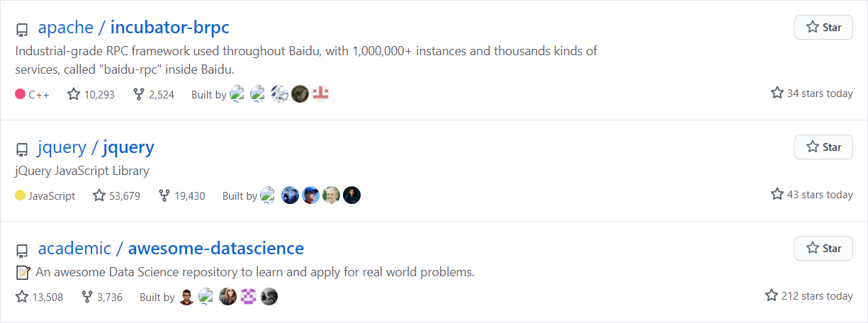Image resolution: width=868 pixels, height=323 pixels.
Task: View jquery forks count 19,430
Action: pos(182,195)
